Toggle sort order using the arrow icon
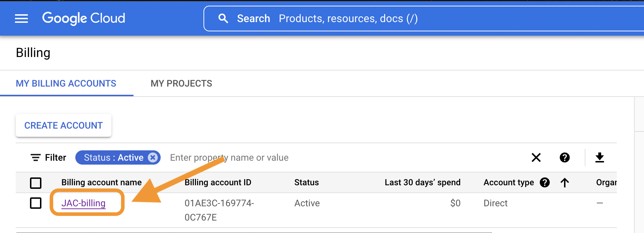 pos(565,182)
